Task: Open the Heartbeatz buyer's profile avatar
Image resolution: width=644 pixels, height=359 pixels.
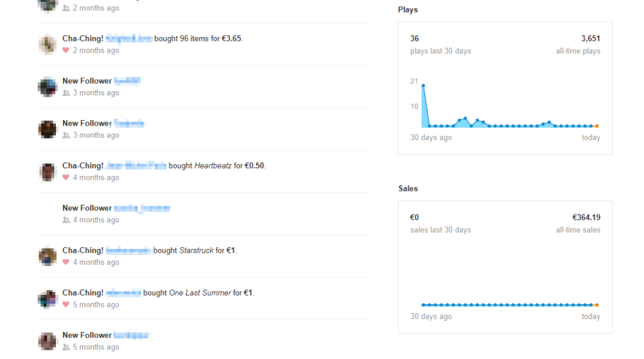Action: pos(48,172)
